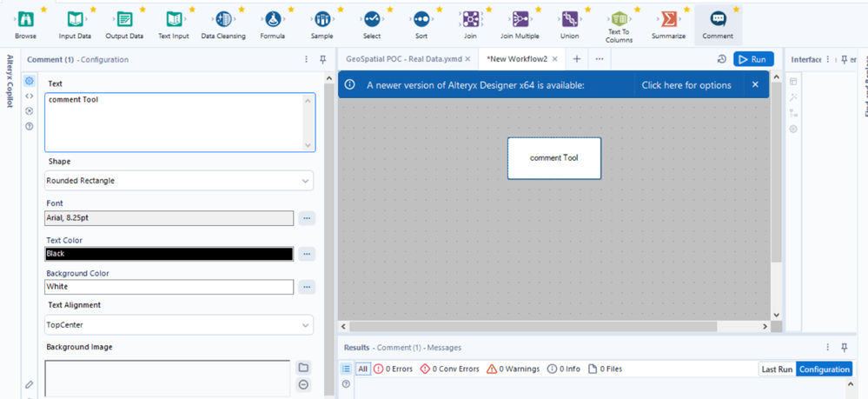Pin the Results panel
The image size is (868, 399).
point(845,348)
